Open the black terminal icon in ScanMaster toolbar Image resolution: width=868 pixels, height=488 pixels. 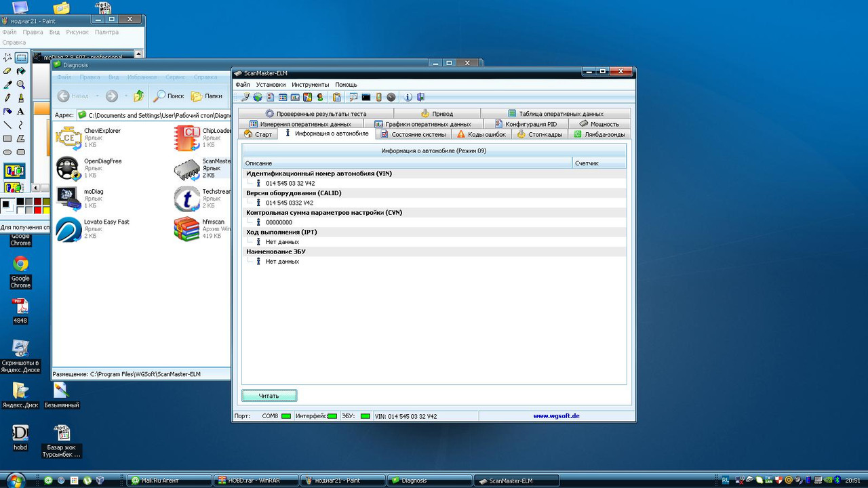366,97
